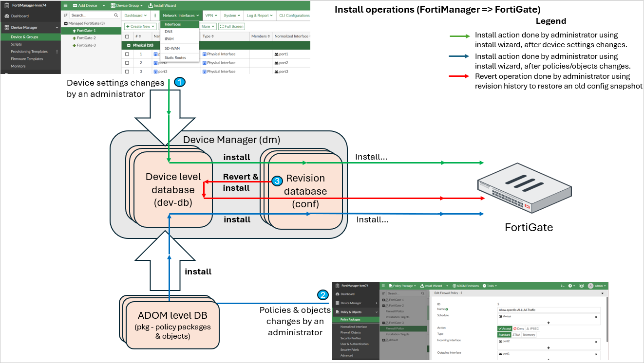Set Action to IPSEC
Image resolution: width=644 pixels, height=363 pixels.
click(x=532, y=328)
